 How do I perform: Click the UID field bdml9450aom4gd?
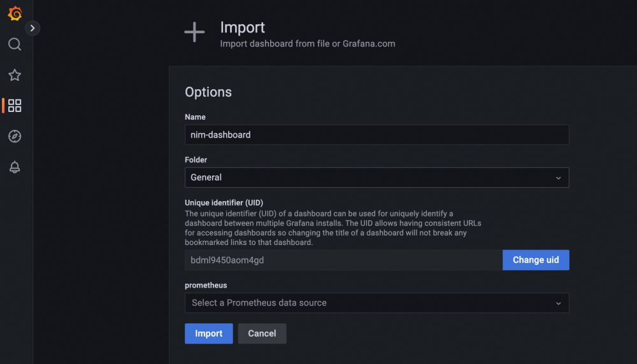[343, 260]
